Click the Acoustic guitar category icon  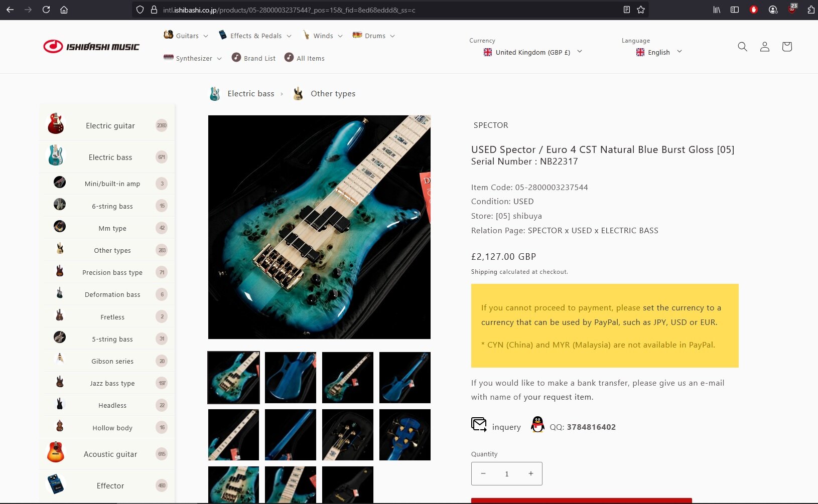56,452
